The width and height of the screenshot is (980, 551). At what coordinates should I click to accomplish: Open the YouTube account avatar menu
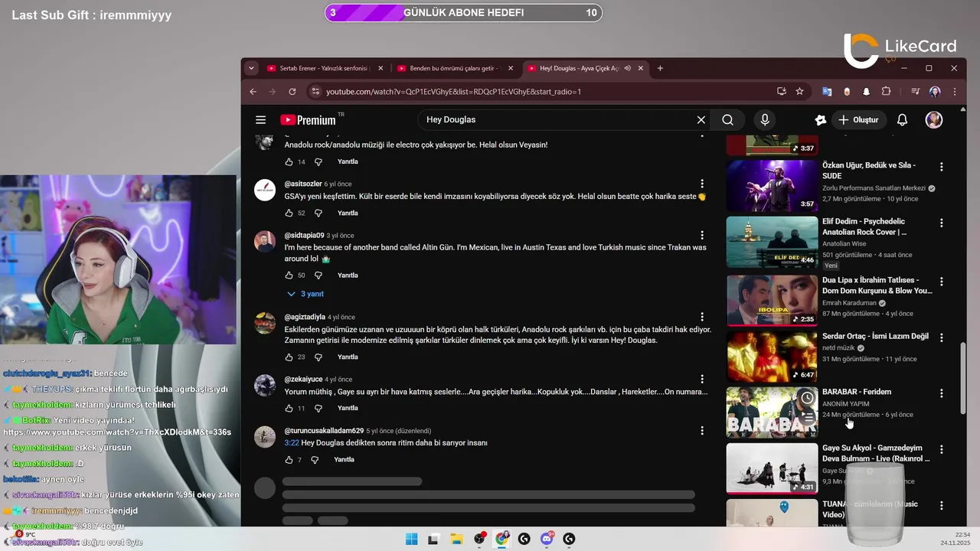[x=933, y=120]
